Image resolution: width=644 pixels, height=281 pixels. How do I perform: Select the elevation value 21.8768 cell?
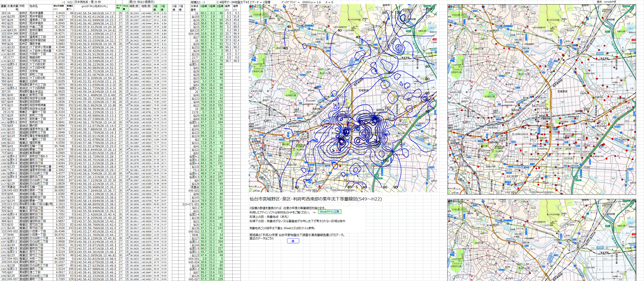click(x=59, y=58)
